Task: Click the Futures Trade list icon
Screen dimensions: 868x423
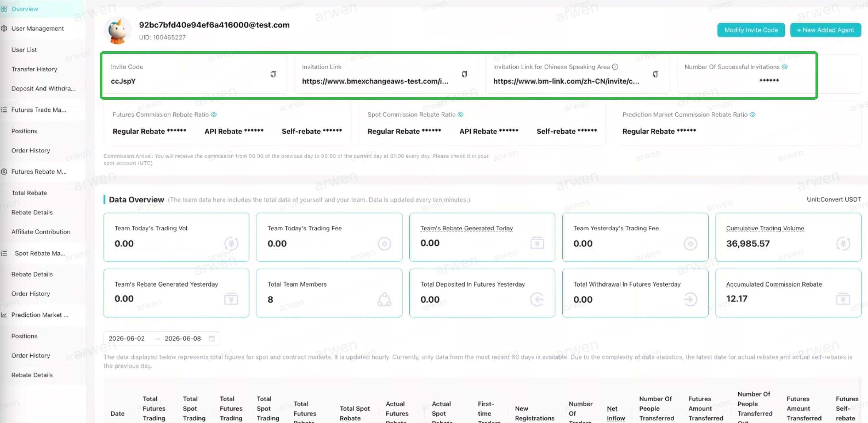Action: pyautogui.click(x=4, y=110)
